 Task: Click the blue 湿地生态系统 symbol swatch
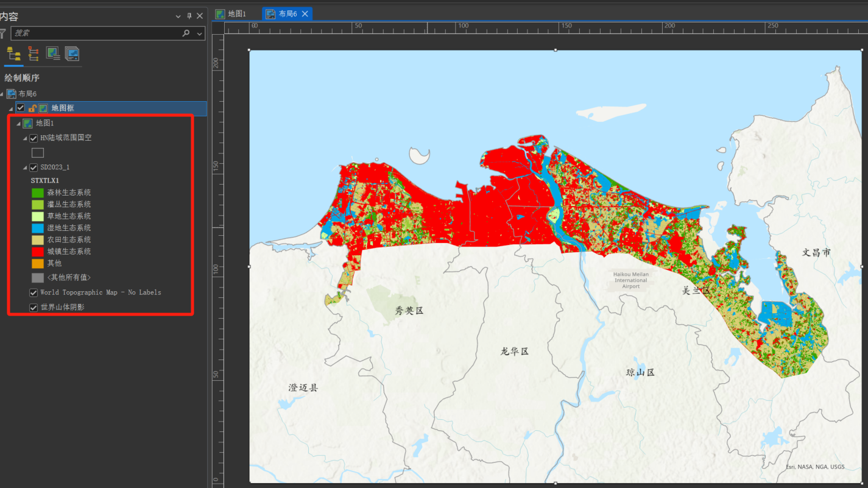(x=38, y=228)
